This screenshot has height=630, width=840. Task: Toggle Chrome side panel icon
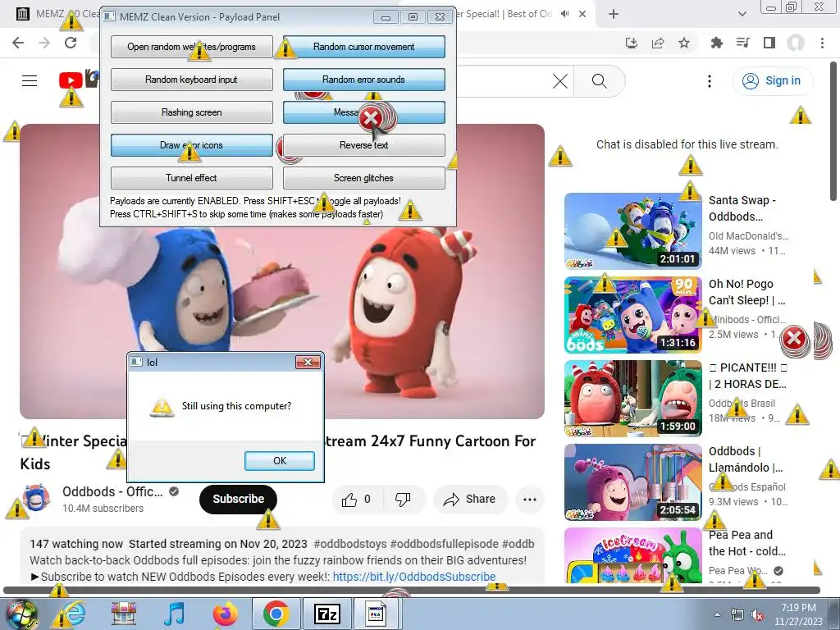click(x=769, y=43)
